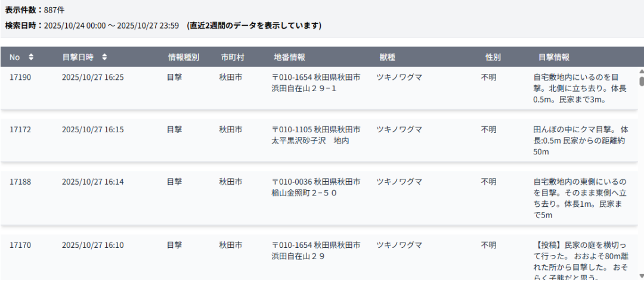Click the 情報種別 column header
Image resolution: width=644 pixels, height=289 pixels.
183,57
